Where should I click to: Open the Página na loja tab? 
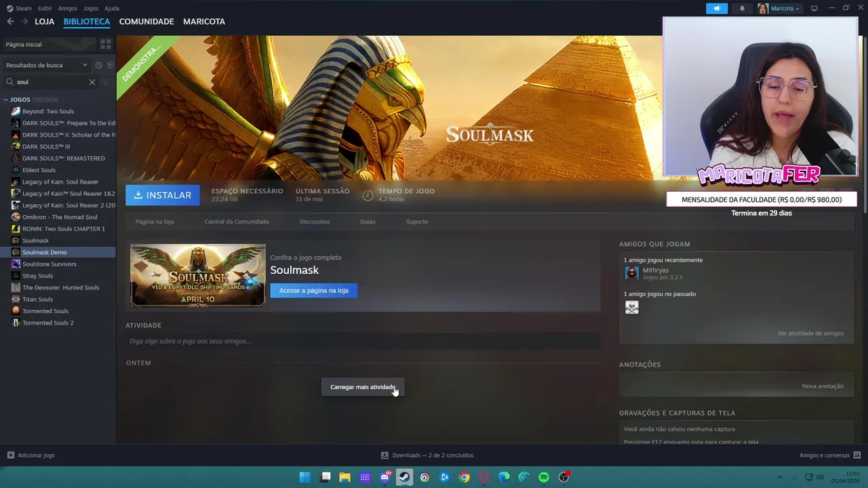pyautogui.click(x=155, y=222)
